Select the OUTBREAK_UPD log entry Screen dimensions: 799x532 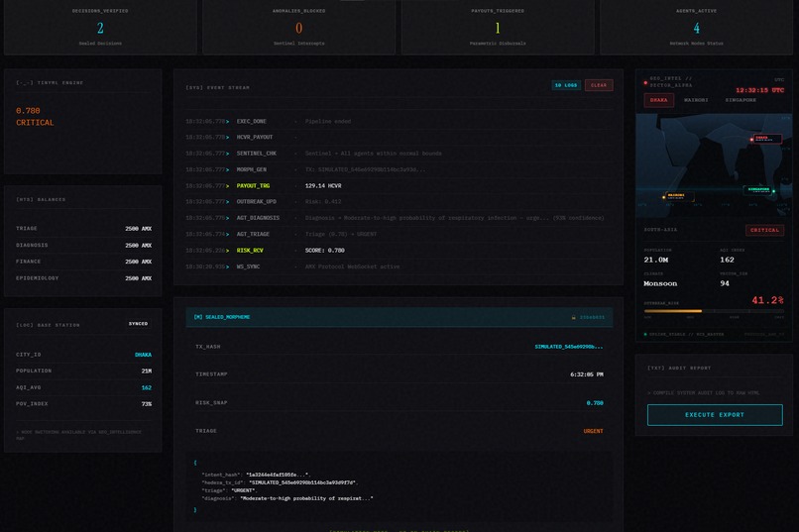click(399, 201)
